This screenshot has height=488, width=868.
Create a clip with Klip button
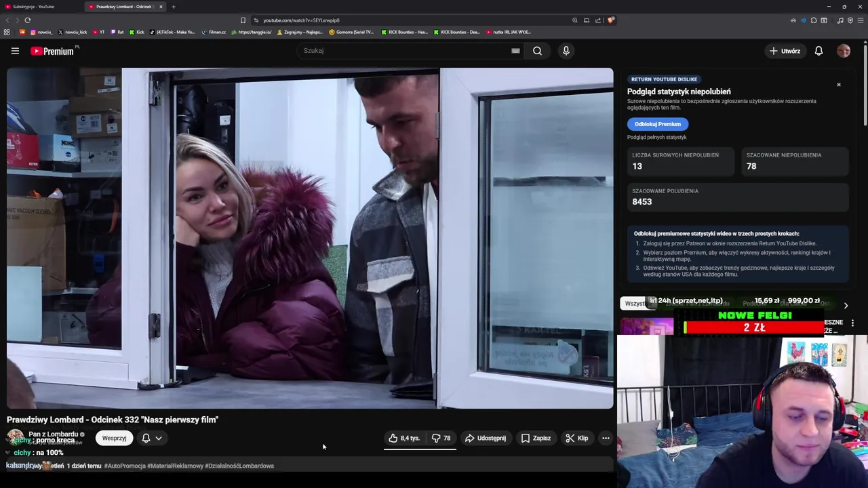577,438
